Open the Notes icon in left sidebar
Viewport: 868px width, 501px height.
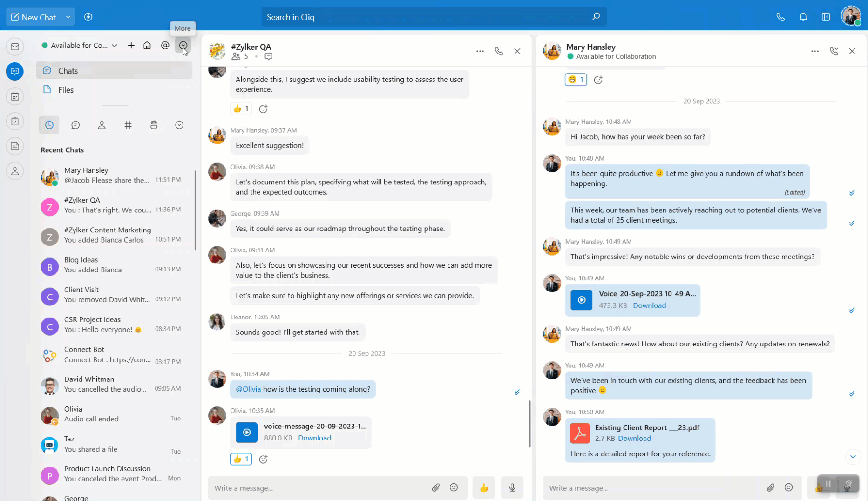click(x=15, y=146)
